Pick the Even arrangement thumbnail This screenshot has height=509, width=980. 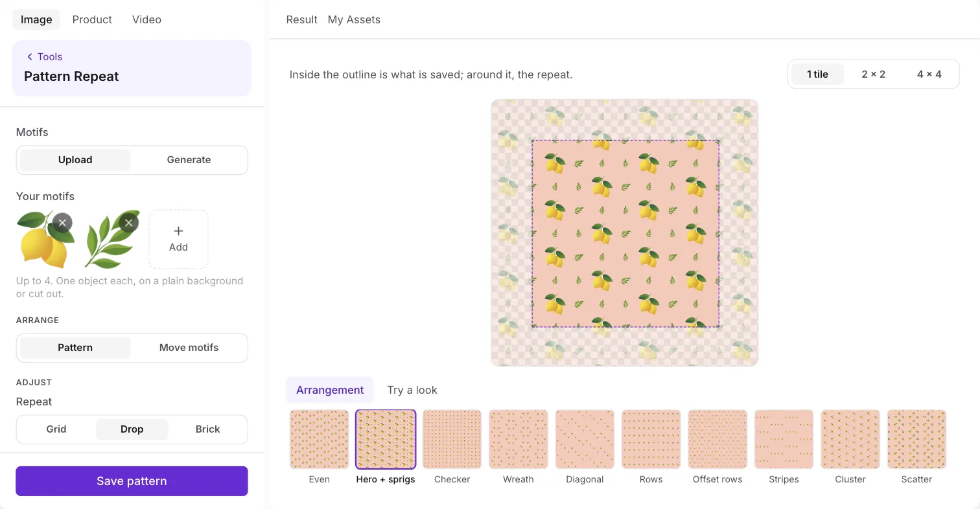[x=320, y=439]
